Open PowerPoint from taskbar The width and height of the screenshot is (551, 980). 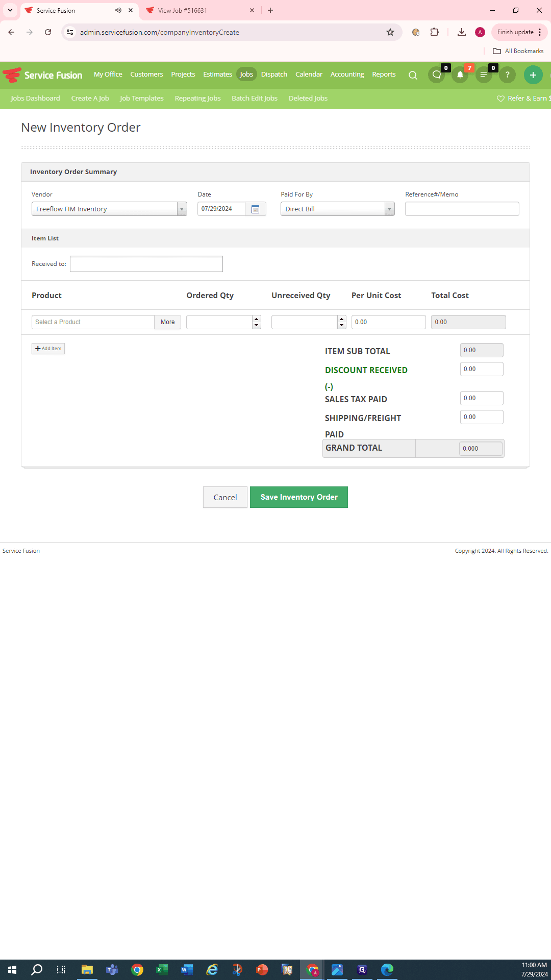(x=262, y=970)
